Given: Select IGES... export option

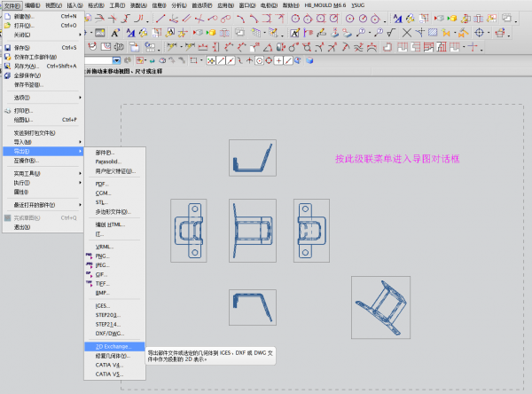Looking at the screenshot, I should [114, 306].
